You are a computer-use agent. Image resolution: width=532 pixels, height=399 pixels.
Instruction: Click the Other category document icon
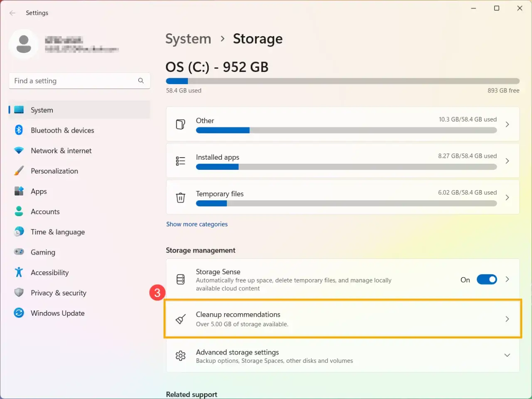tap(180, 124)
